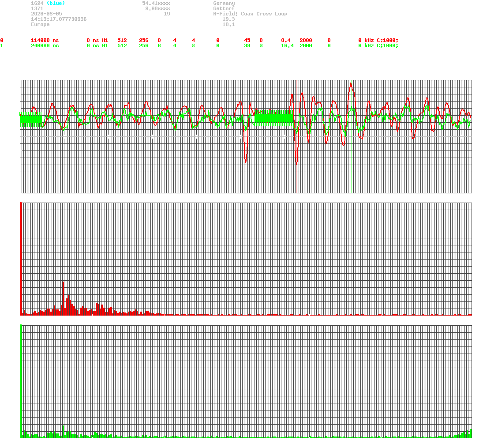Open the Gettorf city link
Screen dimensions: 483x448
click(x=223, y=8)
